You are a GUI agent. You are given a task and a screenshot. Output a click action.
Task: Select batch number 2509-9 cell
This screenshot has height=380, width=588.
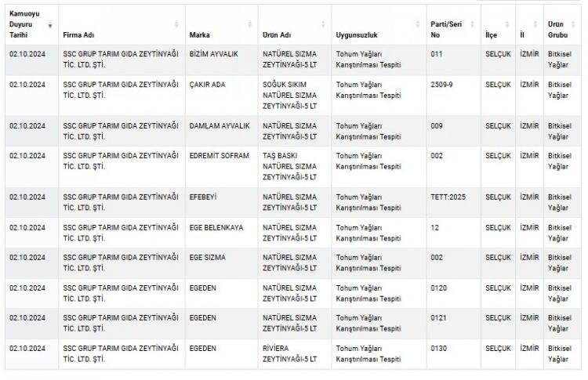click(441, 85)
